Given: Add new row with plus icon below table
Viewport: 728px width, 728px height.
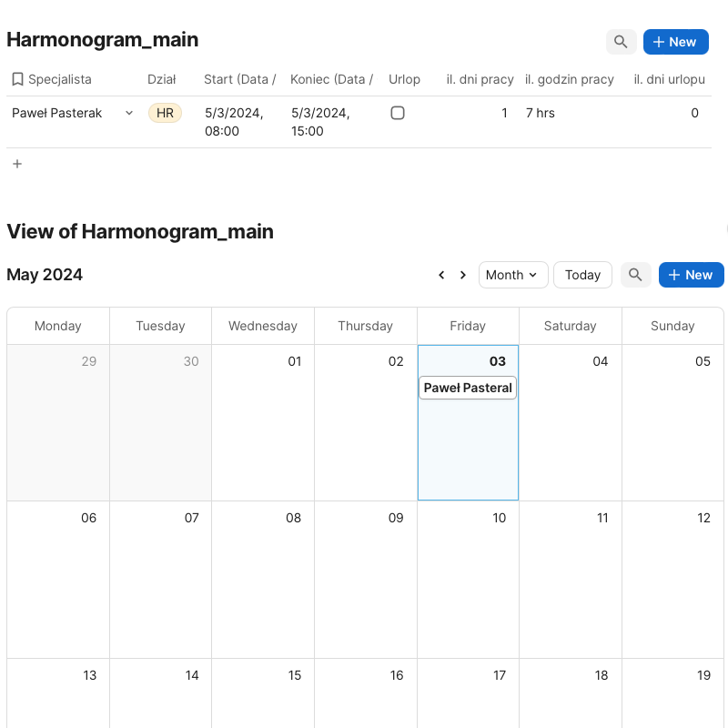Looking at the screenshot, I should coord(17,164).
